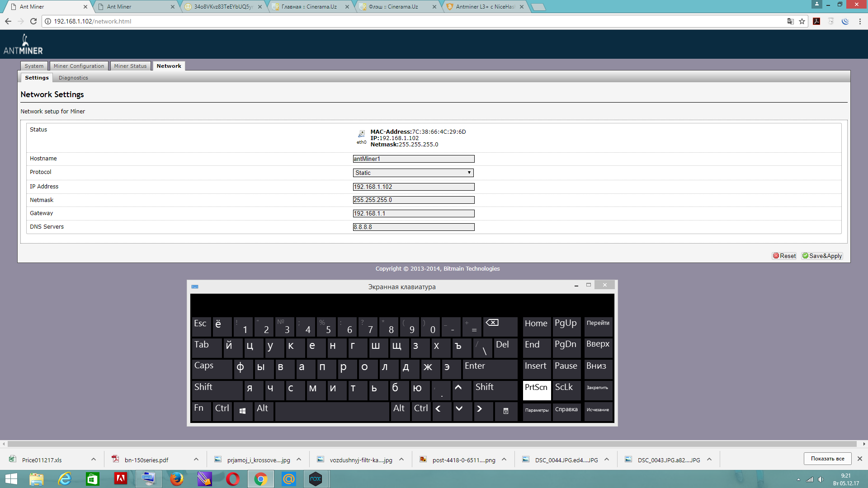Click the Reset button
This screenshot has width=868, height=488.
click(x=784, y=256)
